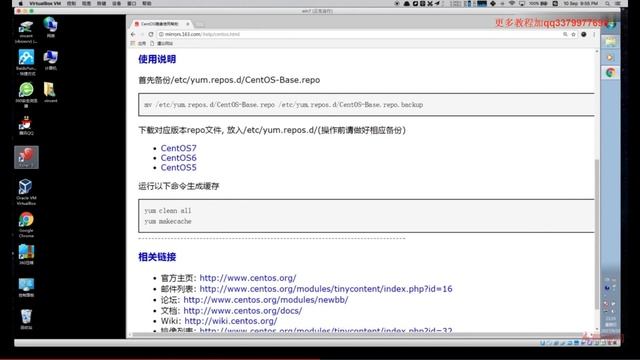The height and width of the screenshot is (360, 640).
Task: Click the scrollbar up arrow in Chrome
Action: 597,52
